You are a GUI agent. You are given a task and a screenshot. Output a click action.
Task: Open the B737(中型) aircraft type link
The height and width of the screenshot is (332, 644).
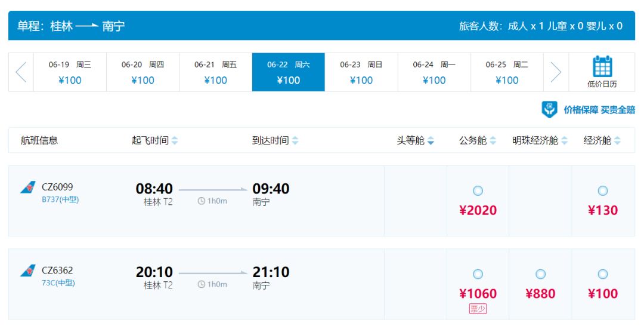[60, 199]
